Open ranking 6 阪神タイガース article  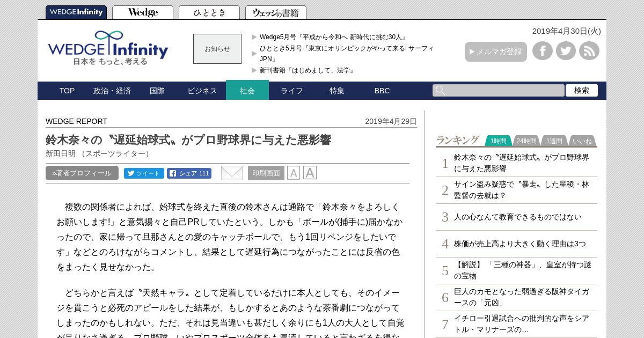pyautogui.click(x=522, y=297)
